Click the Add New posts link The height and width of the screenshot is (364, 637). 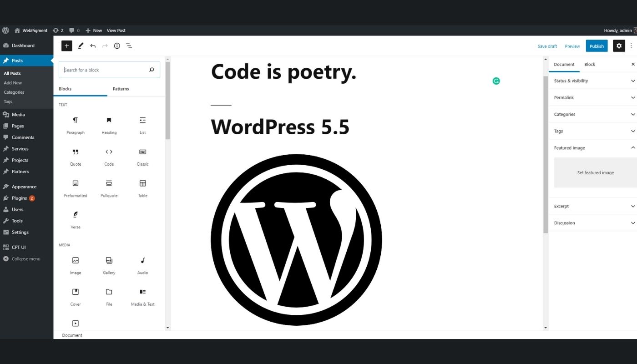coord(13,83)
